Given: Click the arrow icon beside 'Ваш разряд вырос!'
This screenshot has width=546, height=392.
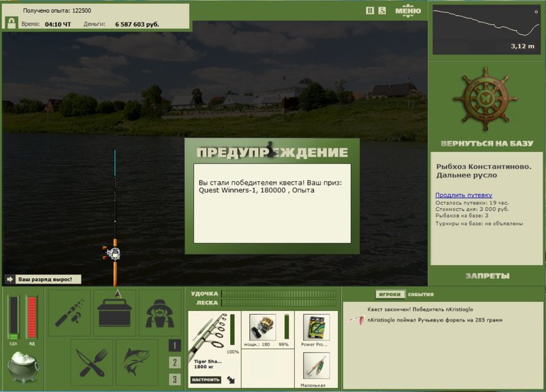Looking at the screenshot, I should 10,280.
